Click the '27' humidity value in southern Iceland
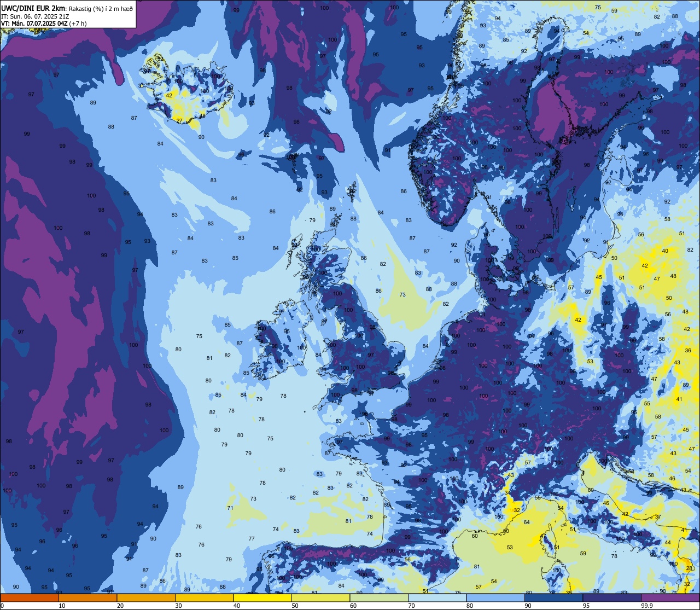Screen dimensions: 700x610 pyautogui.click(x=179, y=120)
